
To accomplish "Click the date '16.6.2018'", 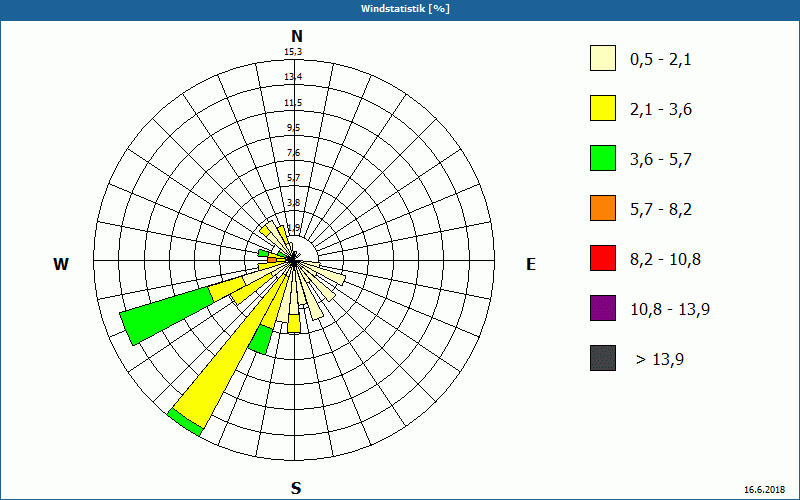I will (x=764, y=490).
